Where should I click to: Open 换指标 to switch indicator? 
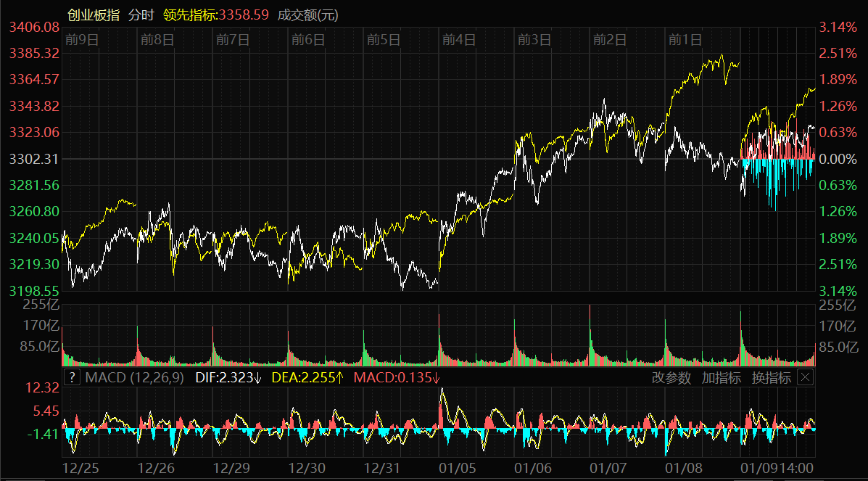pyautogui.click(x=771, y=377)
